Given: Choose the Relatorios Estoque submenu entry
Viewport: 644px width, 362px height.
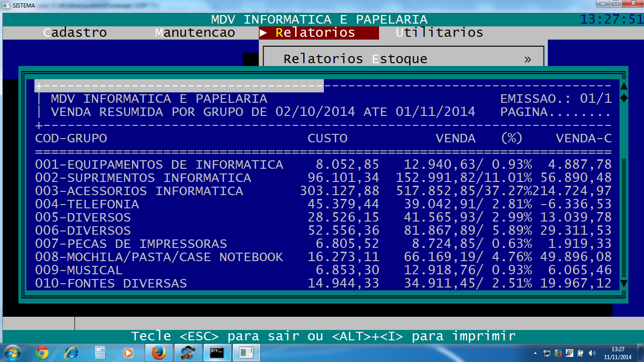Looking at the screenshot, I should click(x=355, y=59).
